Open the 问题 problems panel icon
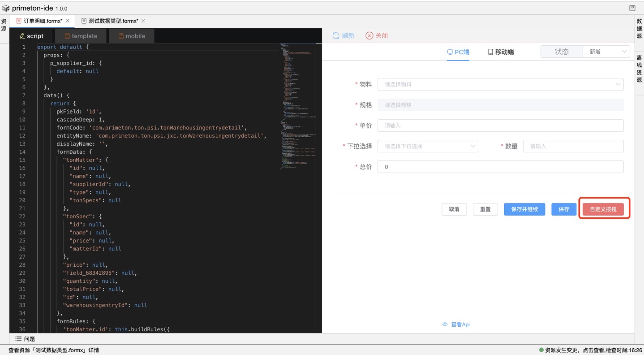The image size is (644, 355). (18, 339)
